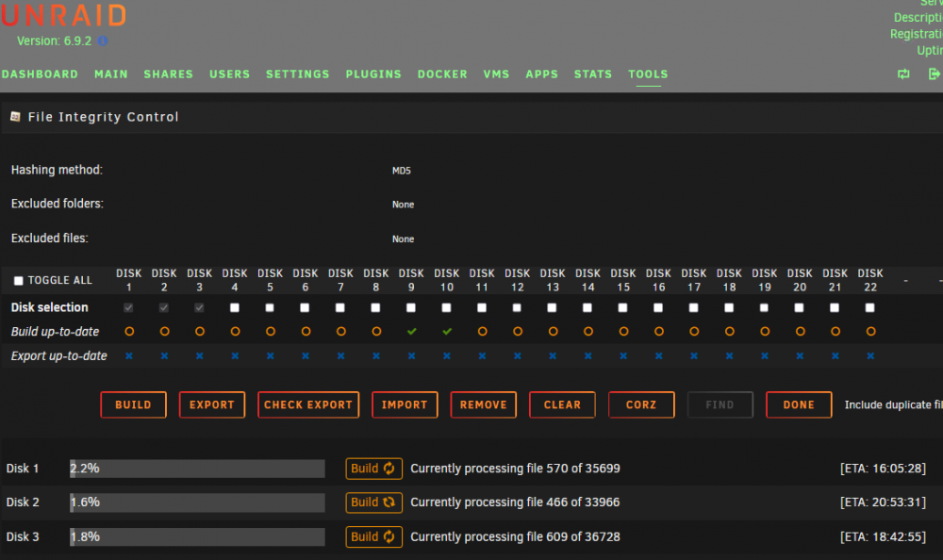The image size is (943, 560).
Task: Click the Disk 3 Build status button
Action: point(373,537)
